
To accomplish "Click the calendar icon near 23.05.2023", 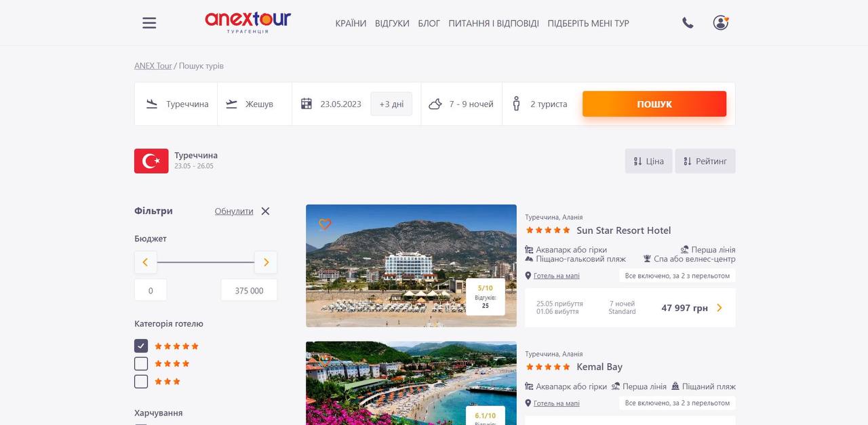I will tap(307, 104).
